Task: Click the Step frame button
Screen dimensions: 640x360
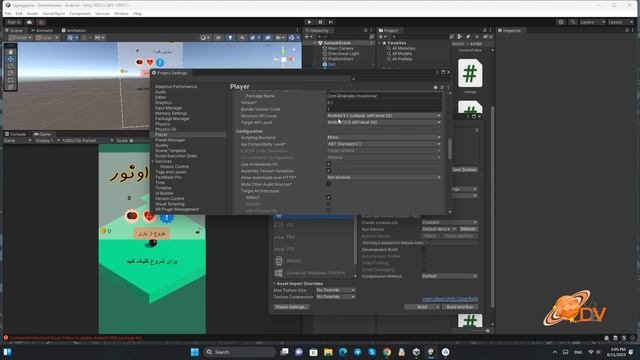Action: tap(331, 22)
